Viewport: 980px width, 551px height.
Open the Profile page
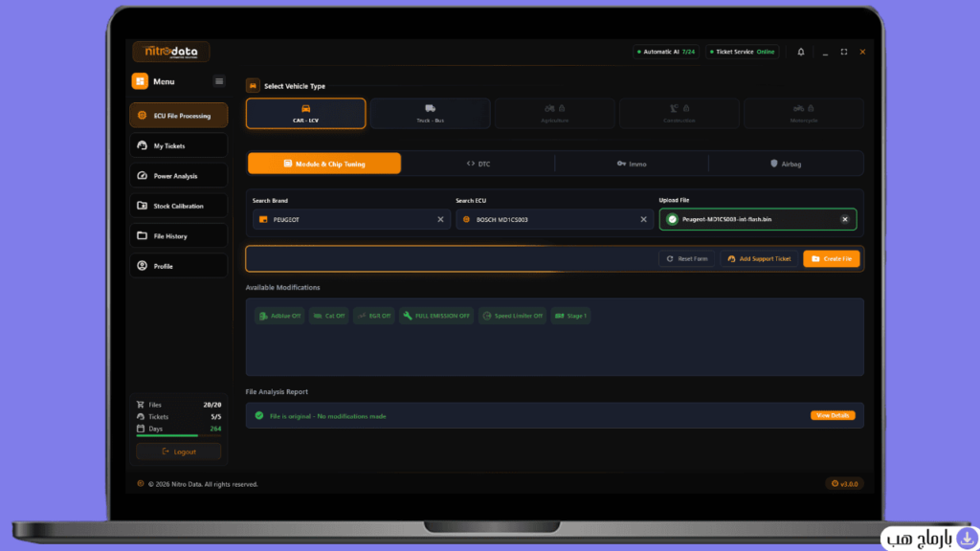(179, 266)
